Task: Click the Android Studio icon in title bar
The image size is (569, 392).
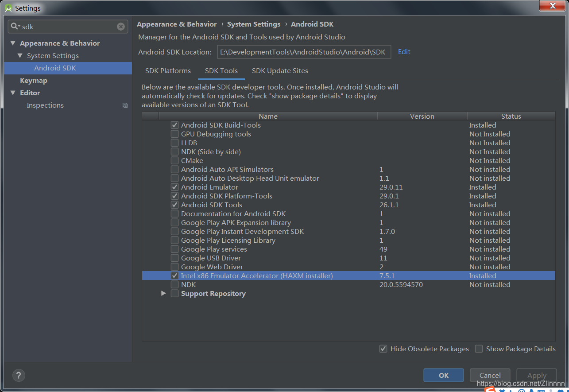Action: [x=8, y=8]
